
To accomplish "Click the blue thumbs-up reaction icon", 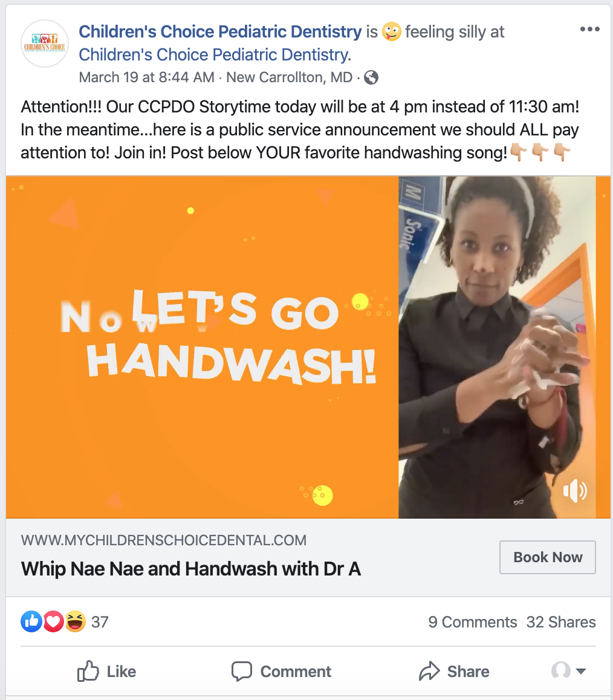I will tap(31, 621).
